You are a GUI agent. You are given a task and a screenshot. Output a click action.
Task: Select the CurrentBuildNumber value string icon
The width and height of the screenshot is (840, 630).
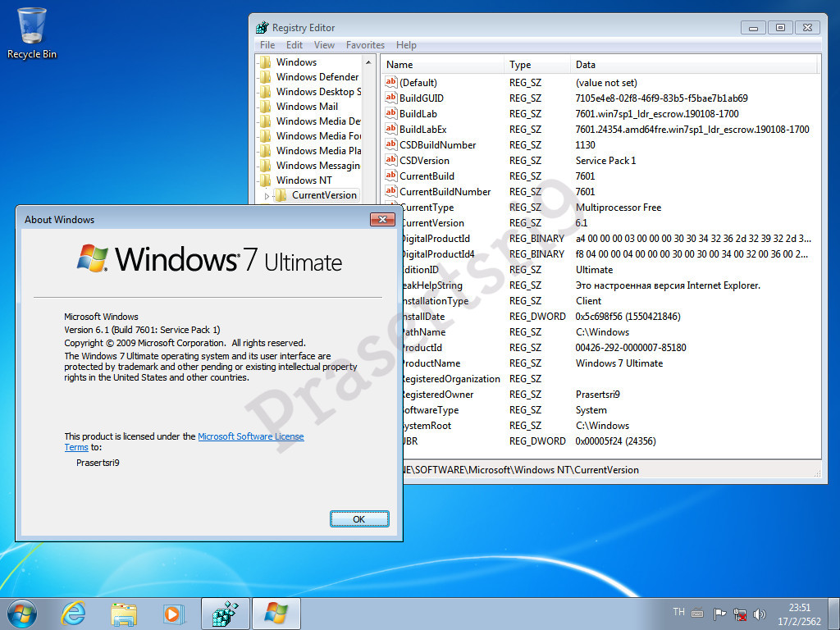click(x=391, y=191)
